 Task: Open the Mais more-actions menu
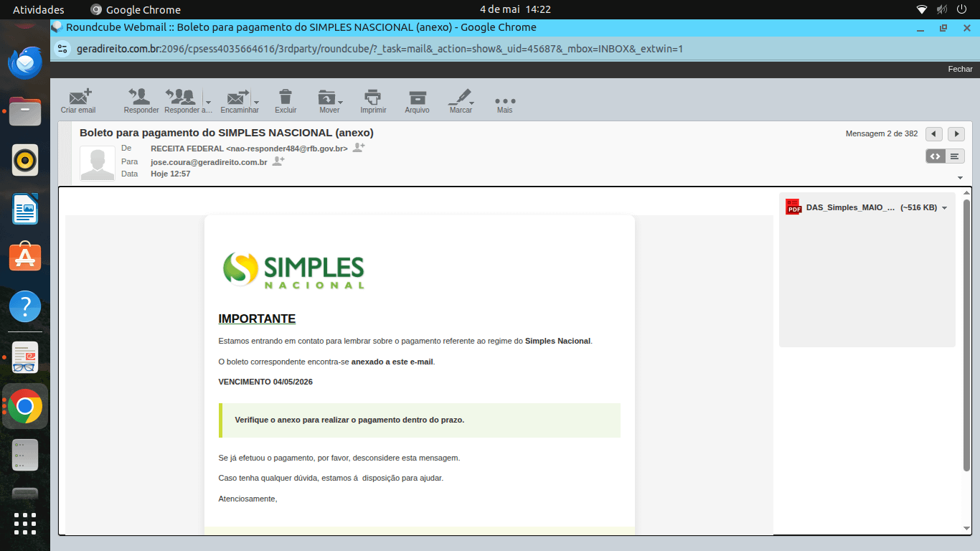point(505,105)
